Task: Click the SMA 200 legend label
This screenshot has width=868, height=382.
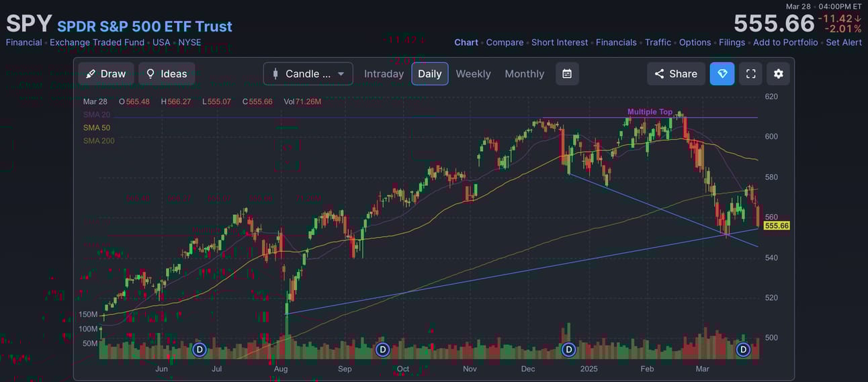Action: 99,141
